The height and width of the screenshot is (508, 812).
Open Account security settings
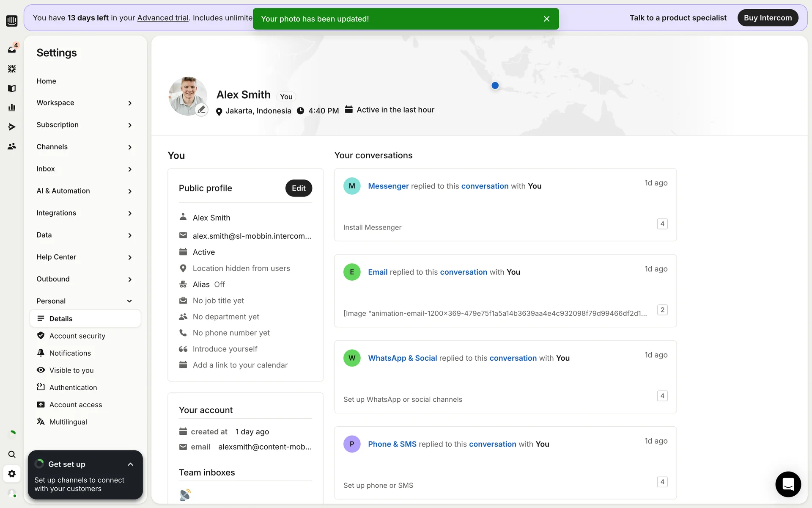(77, 336)
